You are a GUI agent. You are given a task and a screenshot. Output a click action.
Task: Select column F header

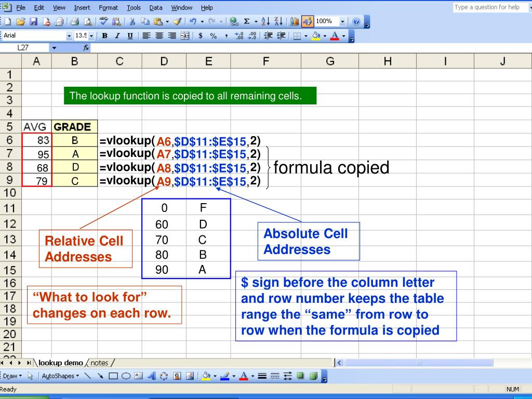click(x=265, y=61)
